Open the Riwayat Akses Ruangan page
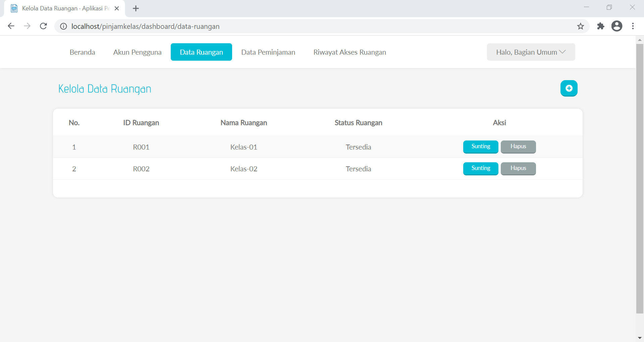644x342 pixels. (x=350, y=52)
